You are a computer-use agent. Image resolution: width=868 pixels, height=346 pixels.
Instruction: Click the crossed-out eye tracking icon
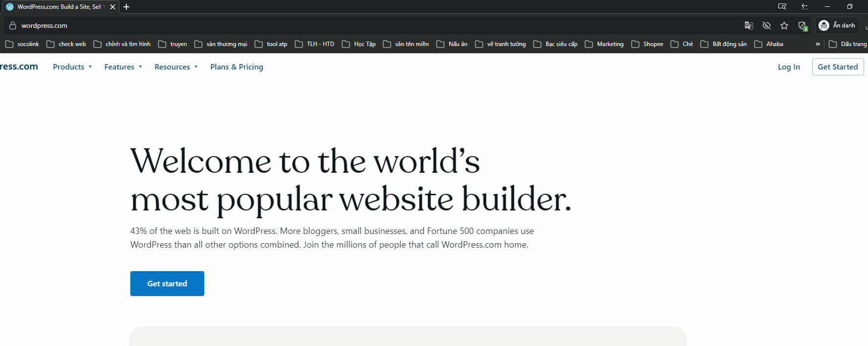click(767, 25)
